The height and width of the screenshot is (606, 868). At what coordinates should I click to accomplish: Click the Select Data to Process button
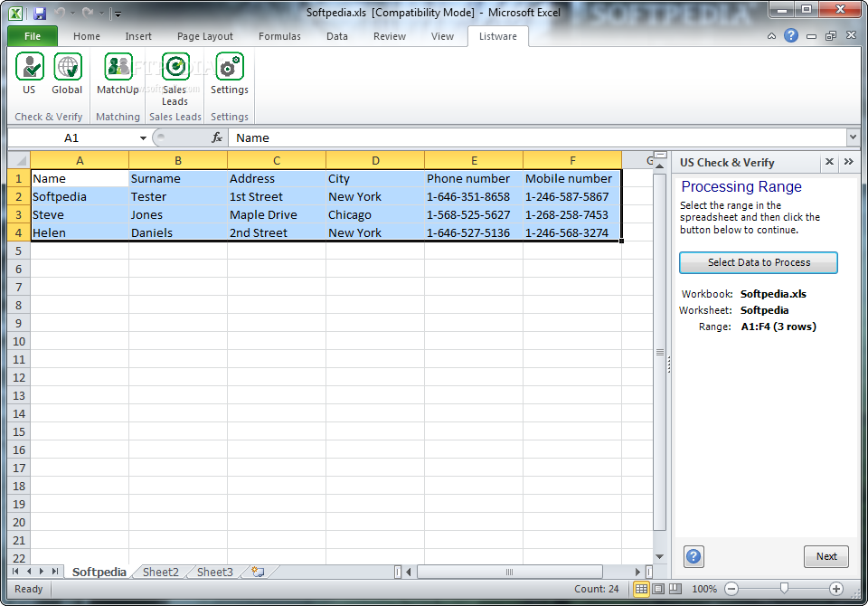tap(759, 262)
